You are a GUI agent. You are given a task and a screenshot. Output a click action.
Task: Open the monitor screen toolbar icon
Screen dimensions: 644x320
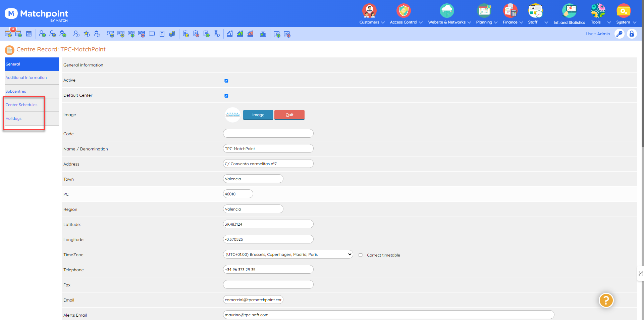152,34
